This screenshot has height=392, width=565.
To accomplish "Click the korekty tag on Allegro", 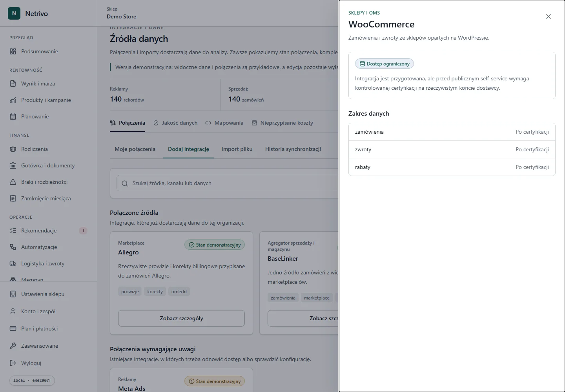I will tap(155, 292).
